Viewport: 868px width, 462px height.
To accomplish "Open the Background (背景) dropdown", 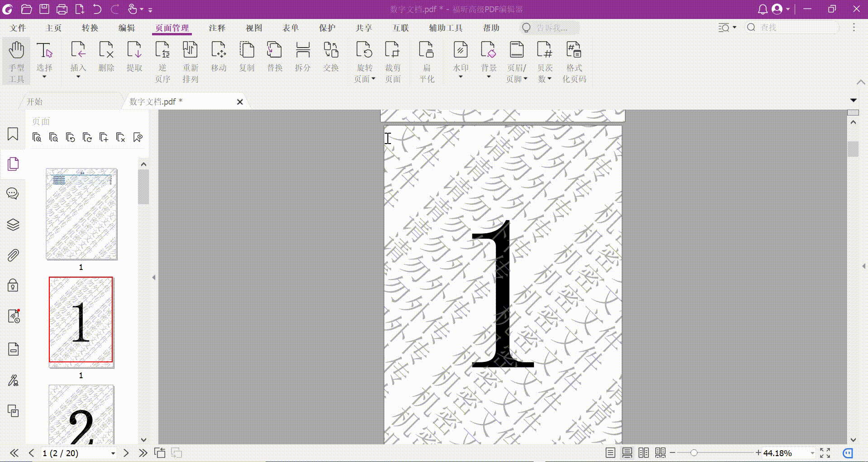I will coord(489,77).
